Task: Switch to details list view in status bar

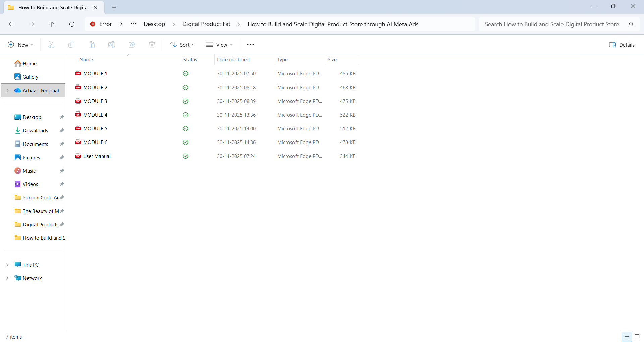Action: 627,337
